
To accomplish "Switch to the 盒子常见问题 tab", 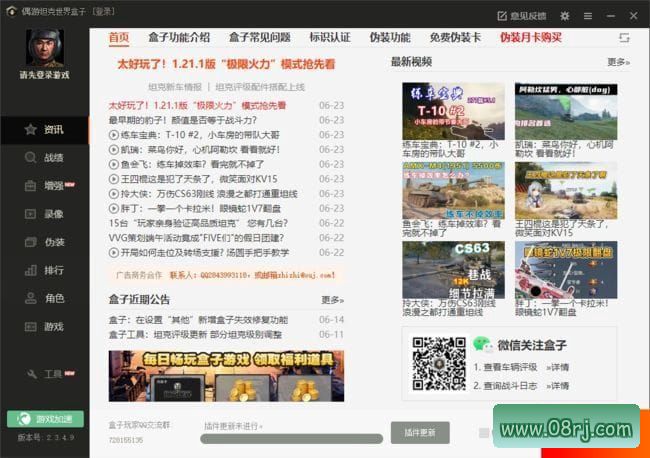I will (260, 38).
